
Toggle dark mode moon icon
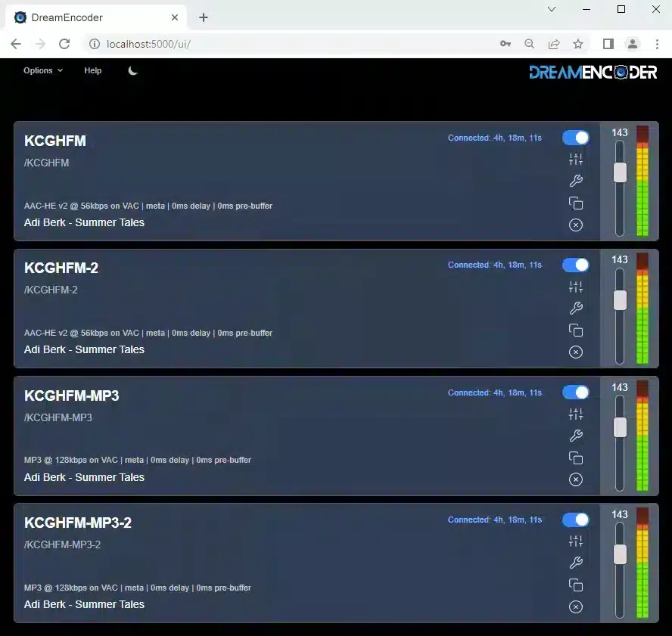[133, 70]
